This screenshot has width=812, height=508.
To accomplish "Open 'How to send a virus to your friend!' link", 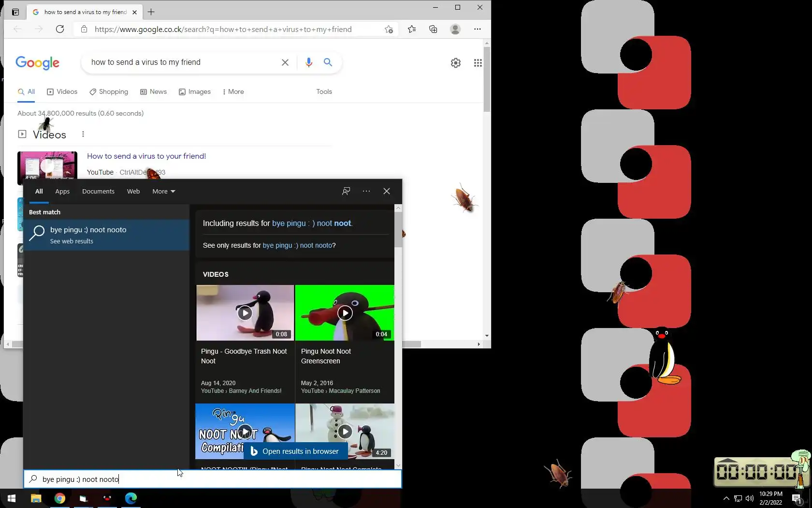I will [x=146, y=156].
